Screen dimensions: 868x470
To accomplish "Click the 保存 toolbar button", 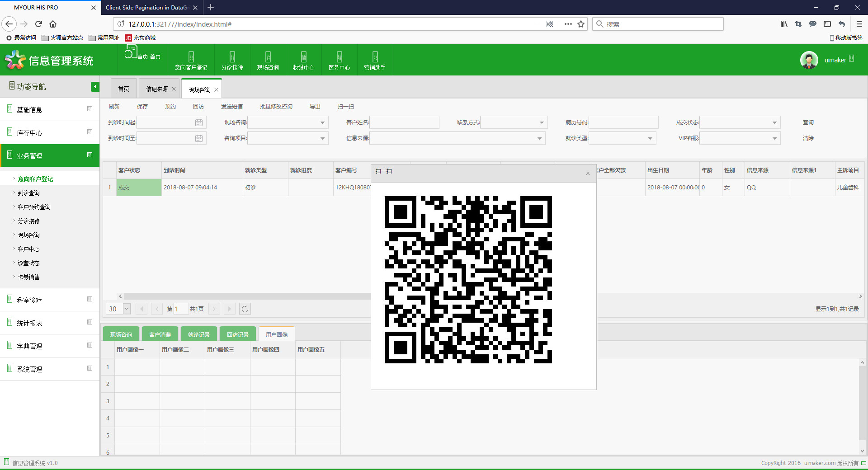I will 142,107.
